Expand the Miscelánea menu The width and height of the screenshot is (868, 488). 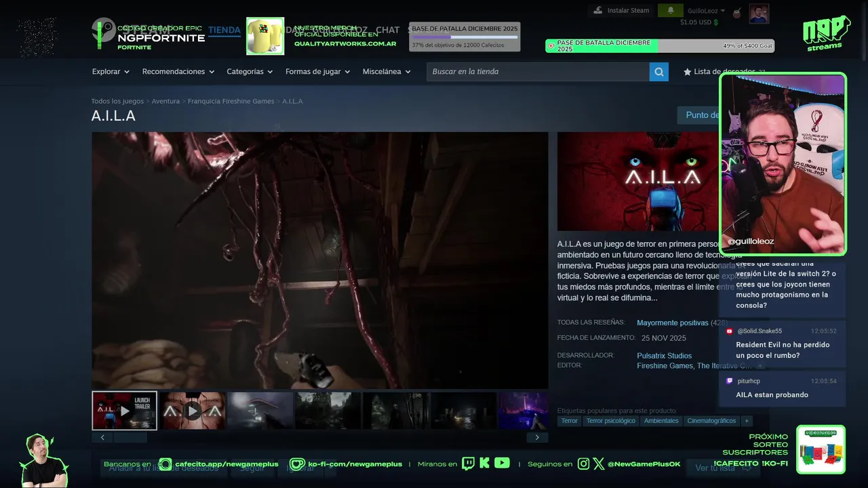[x=387, y=72]
